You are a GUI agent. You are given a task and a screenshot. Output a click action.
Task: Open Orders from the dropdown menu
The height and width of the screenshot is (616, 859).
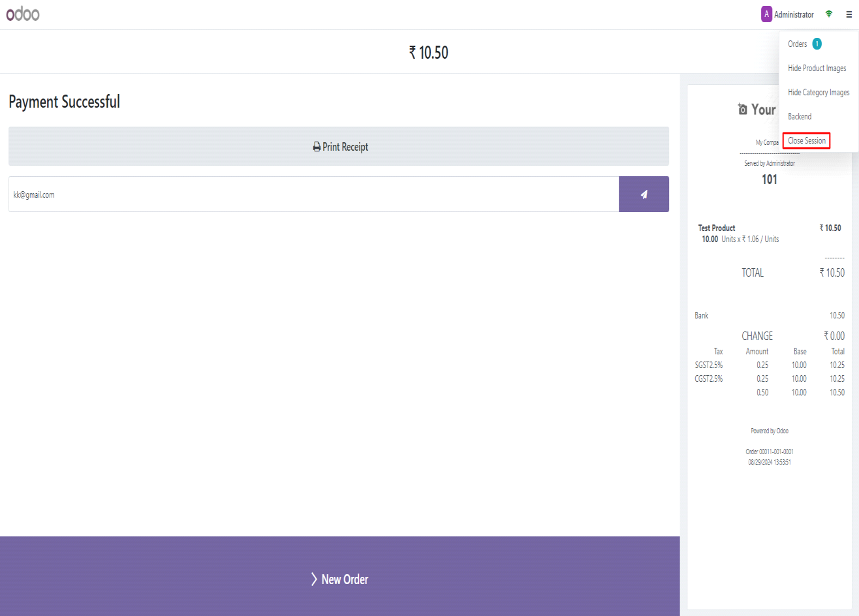[x=797, y=44]
